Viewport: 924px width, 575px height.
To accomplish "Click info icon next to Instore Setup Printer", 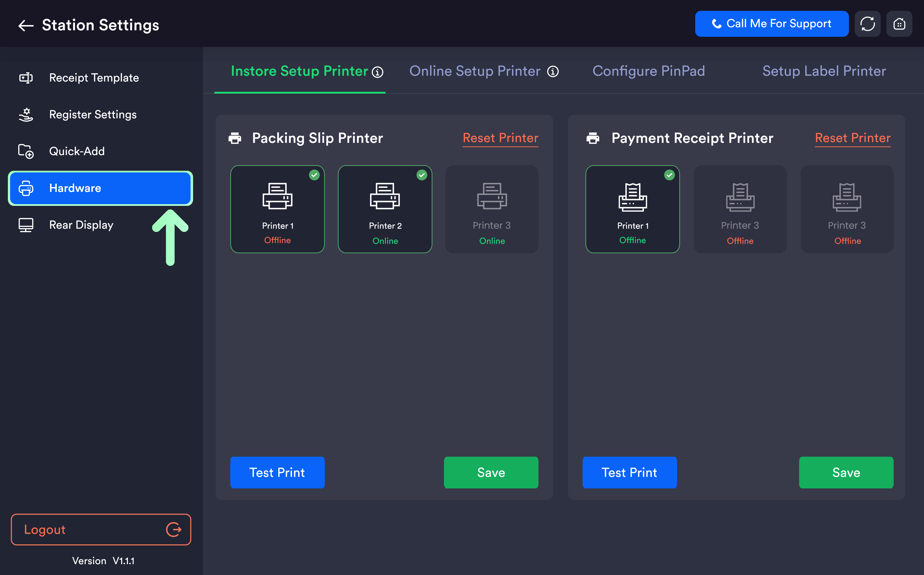I will pos(377,72).
